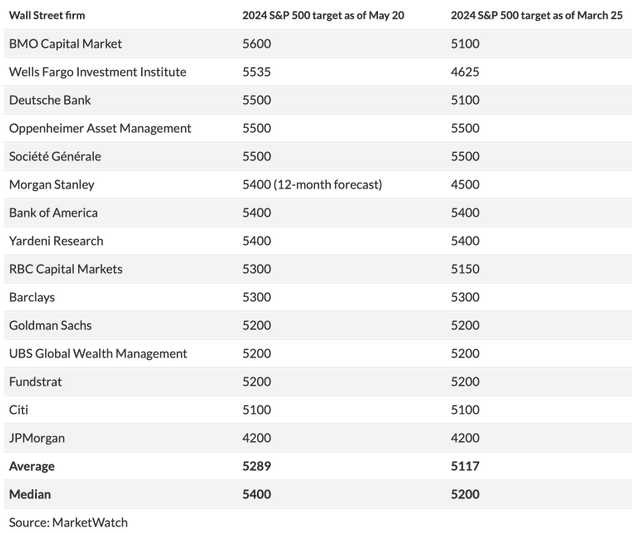Click the Barclays firm cell
This screenshot has height=533, width=632.
coord(34,297)
